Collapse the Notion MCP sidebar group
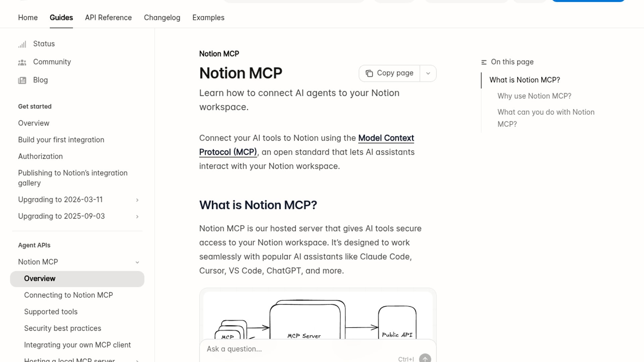The width and height of the screenshot is (644, 362). (137, 262)
